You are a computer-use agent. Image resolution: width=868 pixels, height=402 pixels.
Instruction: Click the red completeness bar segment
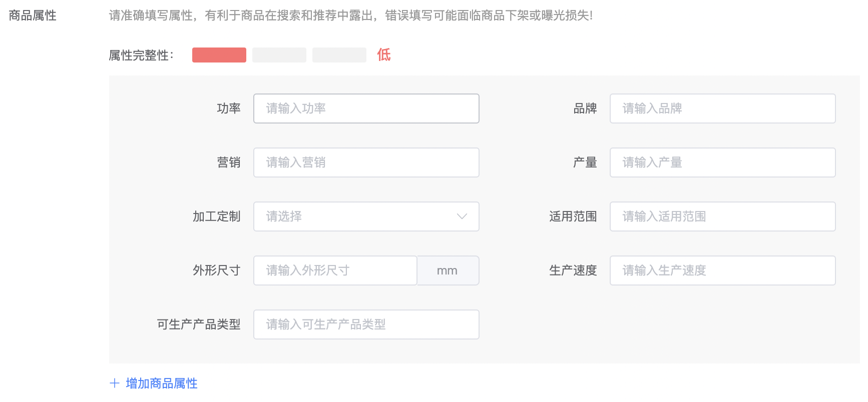point(219,55)
